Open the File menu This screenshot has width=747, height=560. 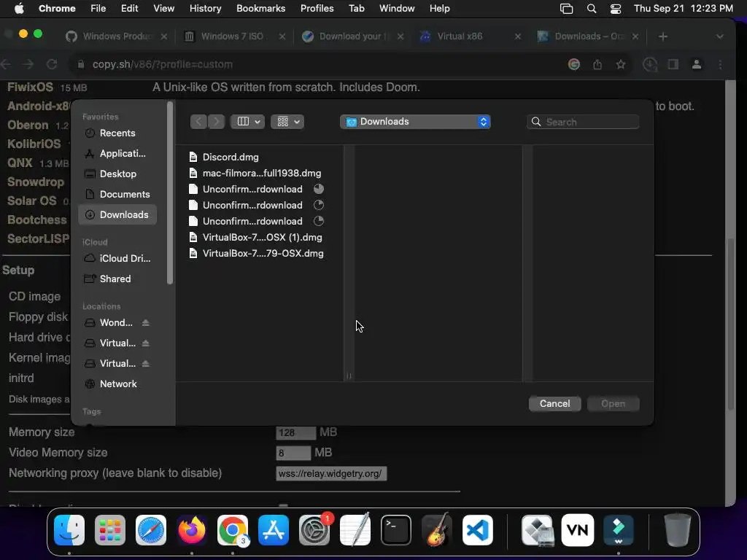coord(98,9)
